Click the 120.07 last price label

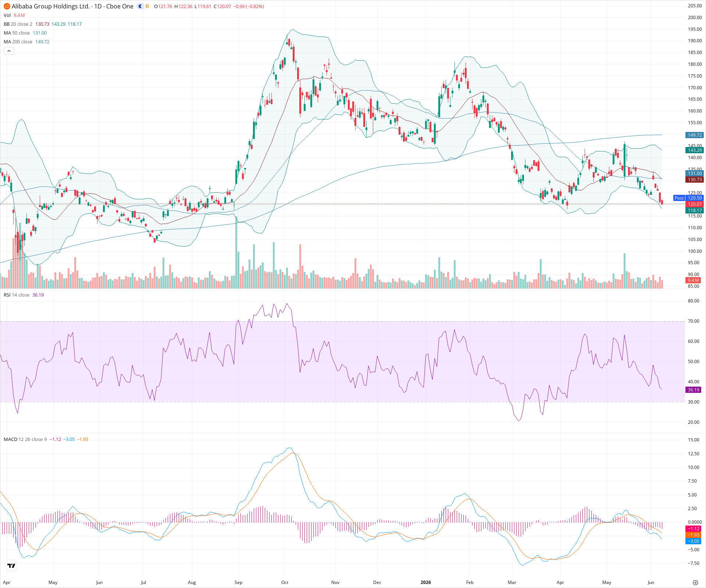pos(695,204)
